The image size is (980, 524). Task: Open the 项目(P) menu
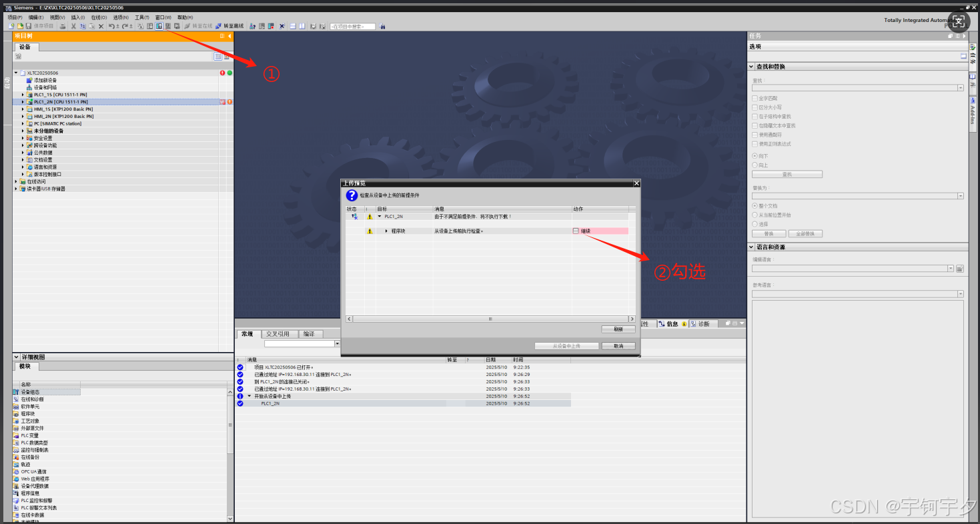pyautogui.click(x=15, y=17)
